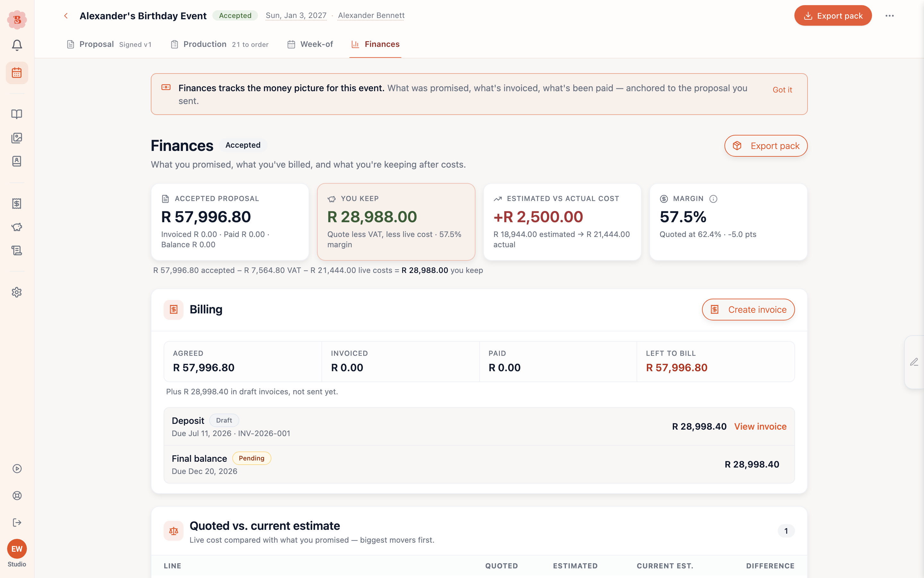Click the Pending status badge

(x=252, y=458)
